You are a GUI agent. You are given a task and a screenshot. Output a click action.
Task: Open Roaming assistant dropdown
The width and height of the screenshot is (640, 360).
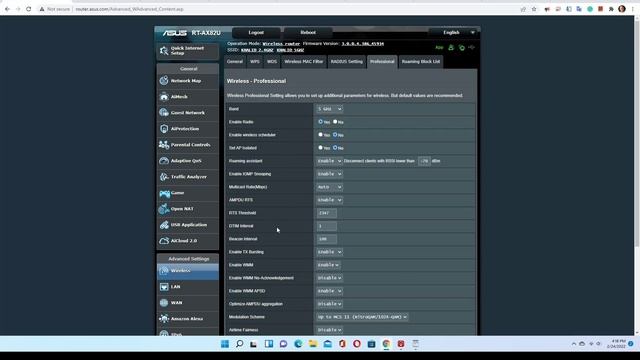coord(329,161)
